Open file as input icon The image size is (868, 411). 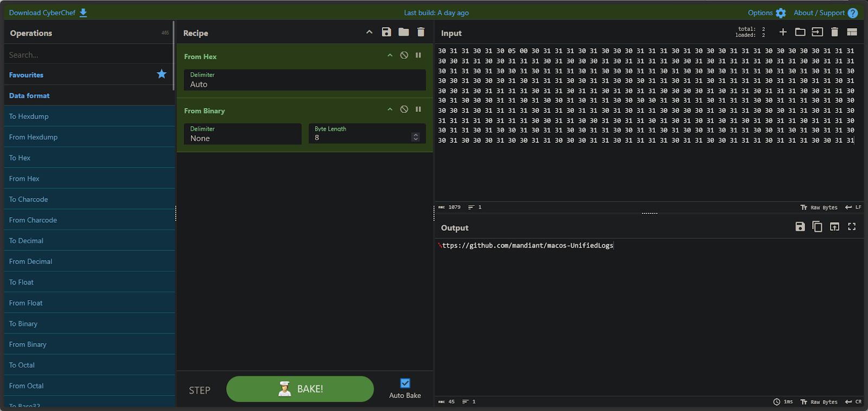[x=818, y=33]
